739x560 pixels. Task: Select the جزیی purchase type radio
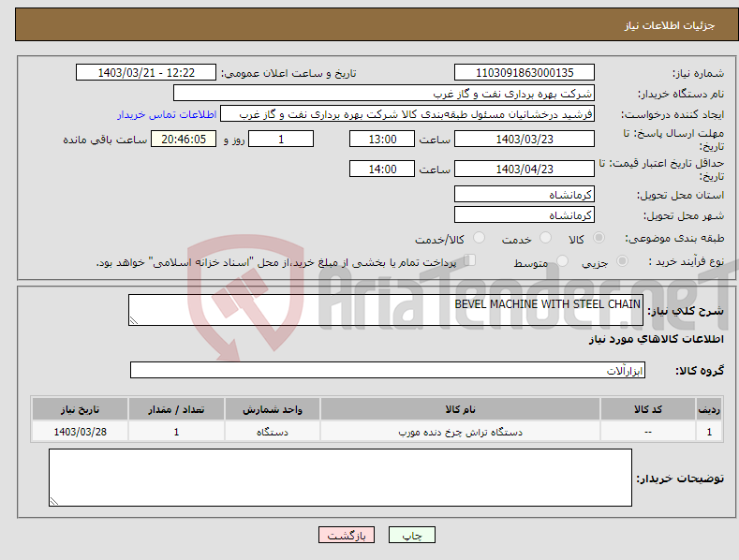pos(622,260)
